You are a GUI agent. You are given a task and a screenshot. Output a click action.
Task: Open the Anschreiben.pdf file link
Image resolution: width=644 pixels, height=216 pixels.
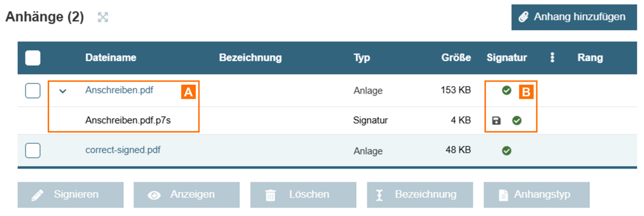119,91
